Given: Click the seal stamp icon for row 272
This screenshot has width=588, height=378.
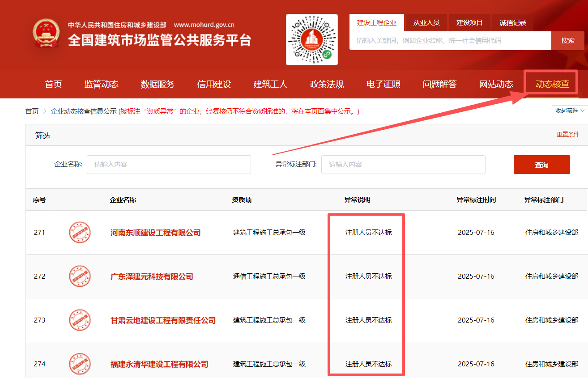Looking at the screenshot, I should coord(80,276).
